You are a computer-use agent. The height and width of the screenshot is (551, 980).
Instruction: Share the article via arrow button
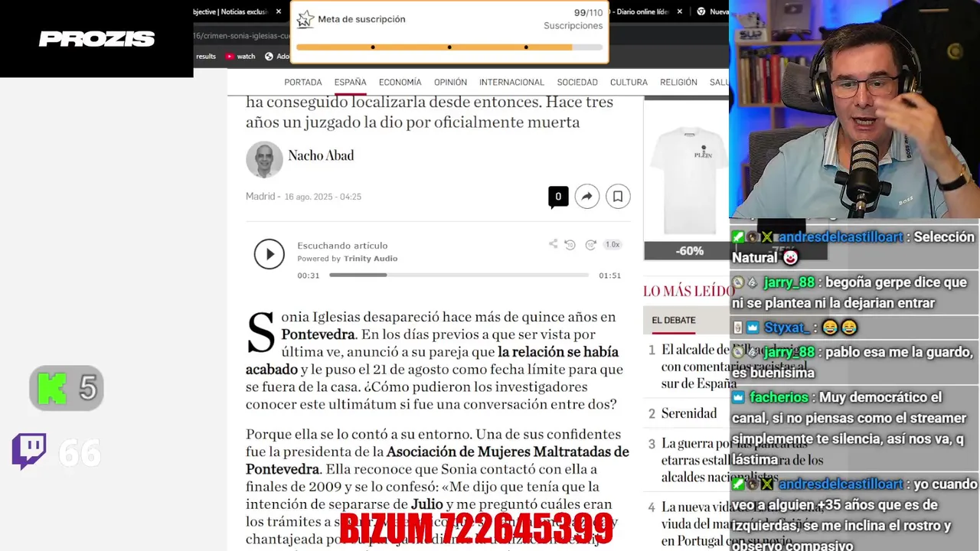[x=587, y=197]
